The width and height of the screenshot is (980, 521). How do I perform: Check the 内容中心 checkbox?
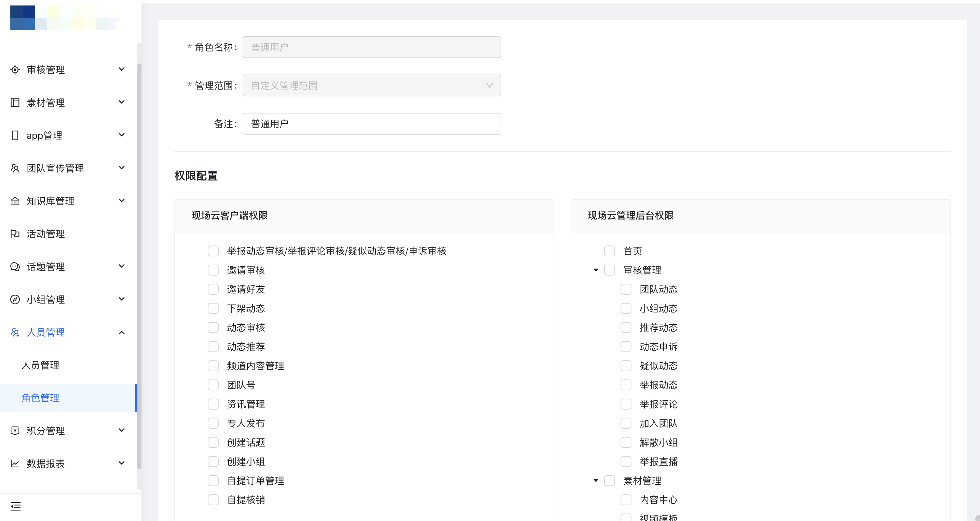pos(626,500)
